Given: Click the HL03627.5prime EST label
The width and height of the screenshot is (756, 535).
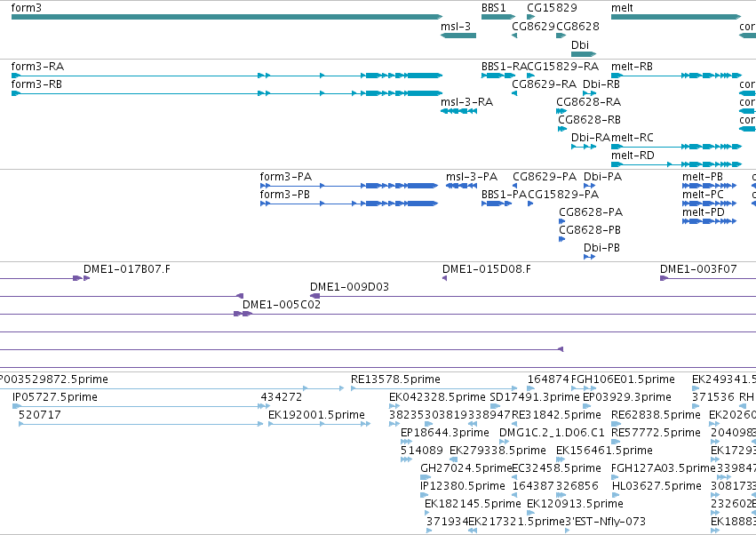Looking at the screenshot, I should tap(657, 487).
